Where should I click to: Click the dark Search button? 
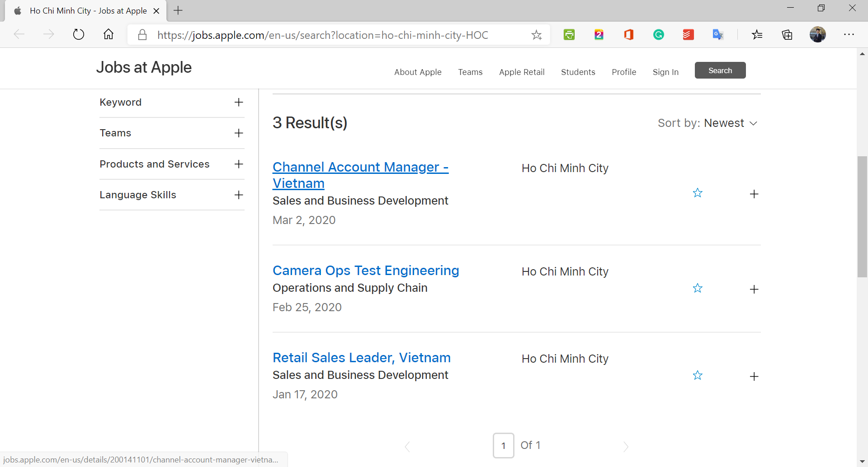click(x=720, y=70)
